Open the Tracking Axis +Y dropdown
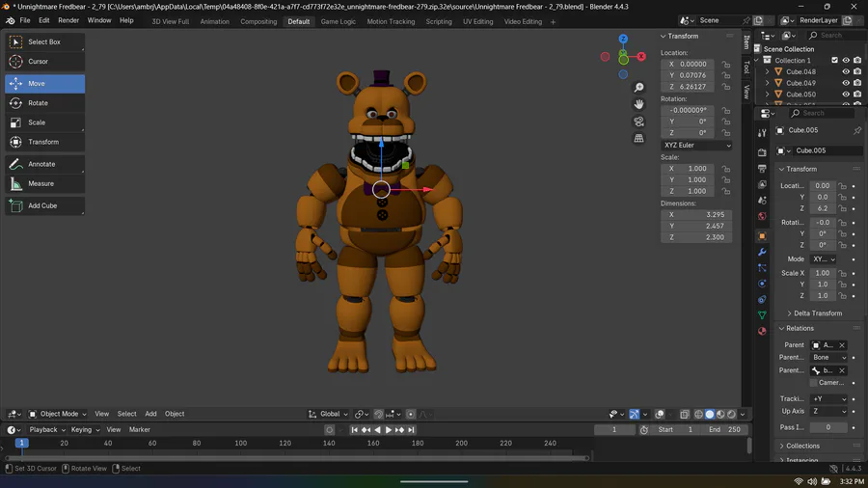This screenshot has height=488, width=868. [828, 399]
